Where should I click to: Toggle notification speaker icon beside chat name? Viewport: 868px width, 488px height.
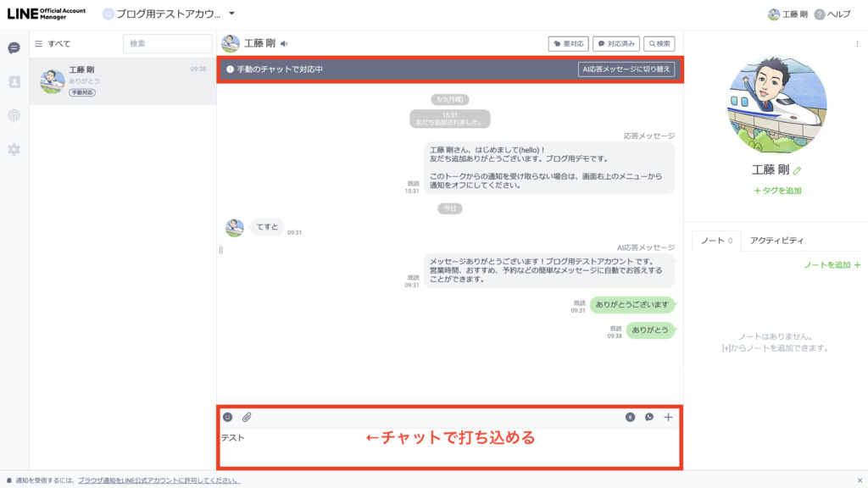(284, 43)
